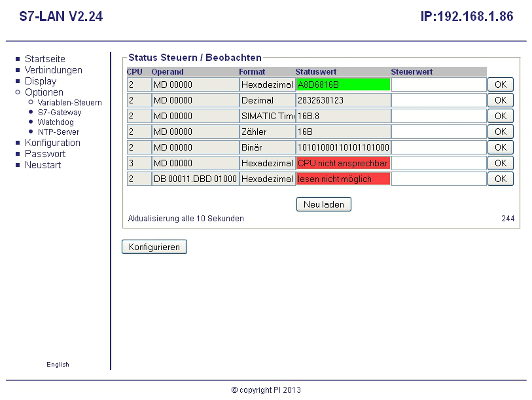Select the Variablen-Steuern submenu item
This screenshot has height=400, width=532.
[69, 103]
